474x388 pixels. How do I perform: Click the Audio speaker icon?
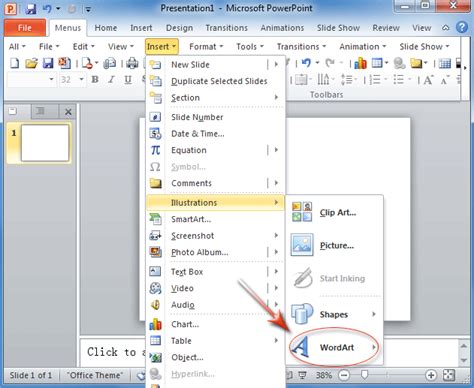[155, 305]
